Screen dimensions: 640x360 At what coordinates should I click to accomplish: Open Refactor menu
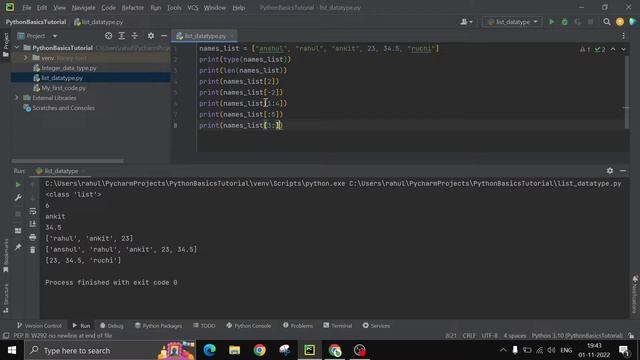133,8
